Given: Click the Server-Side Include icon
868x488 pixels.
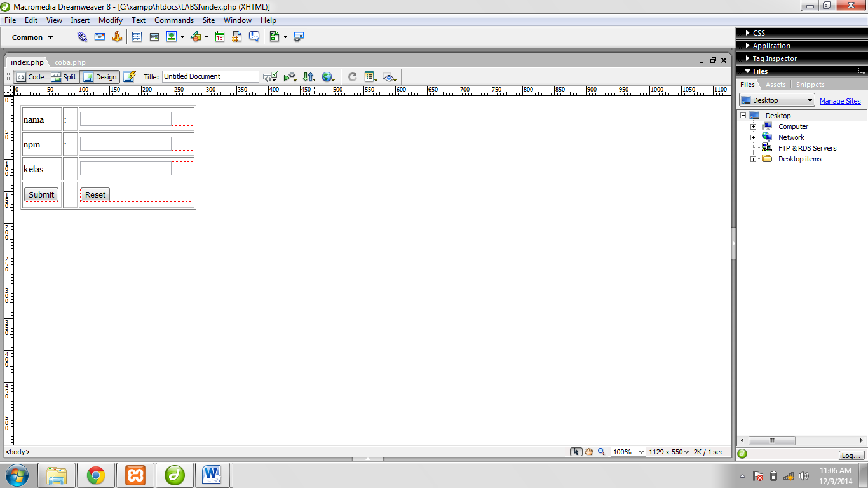Looking at the screenshot, I should click(237, 37).
